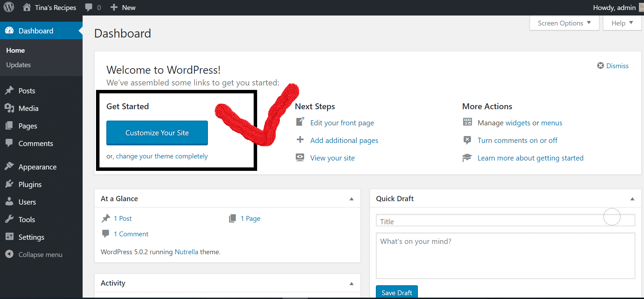Click the Posts pushpin icon in sidebar

9,90
